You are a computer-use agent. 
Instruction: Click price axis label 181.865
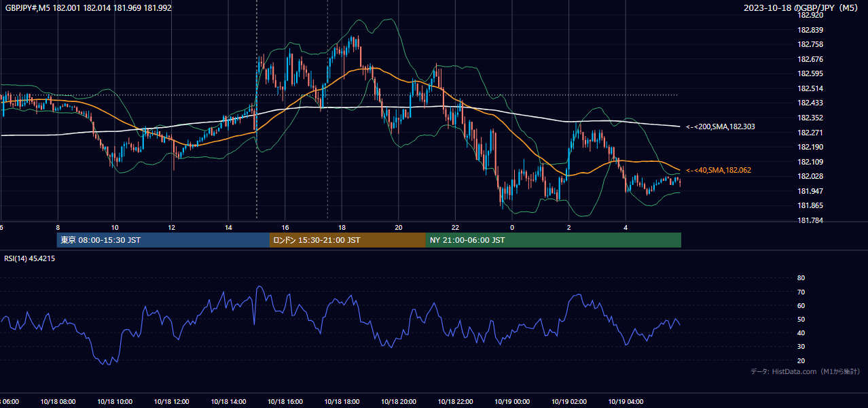[810, 205]
